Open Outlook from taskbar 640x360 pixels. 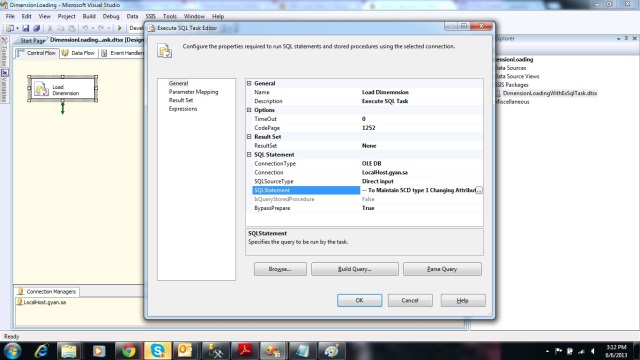pyautogui.click(x=185, y=351)
